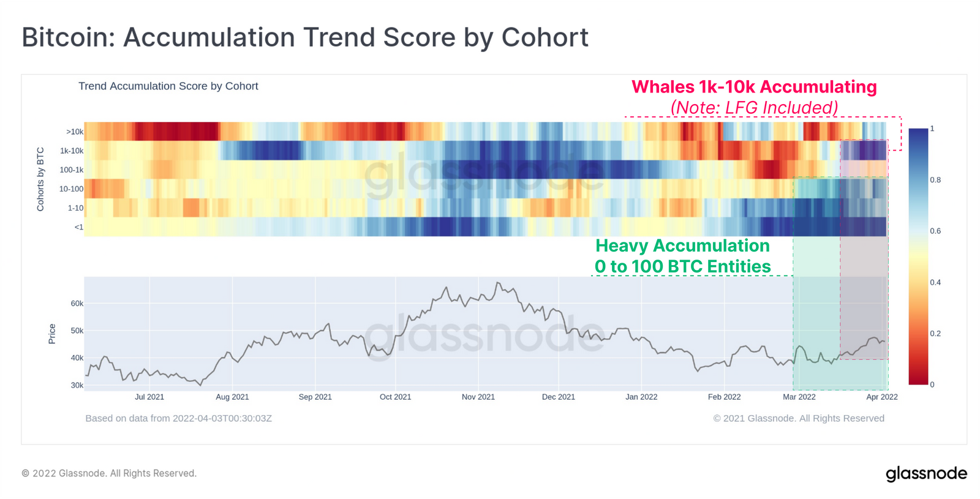Select the 1-10 cohort label
980x499 pixels.
(x=75, y=208)
